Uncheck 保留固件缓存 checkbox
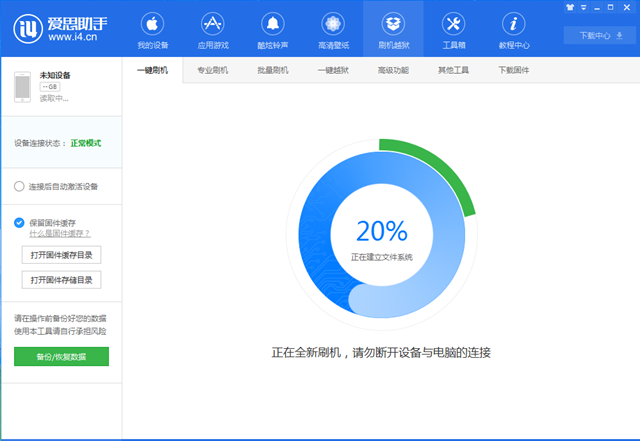 (20, 222)
